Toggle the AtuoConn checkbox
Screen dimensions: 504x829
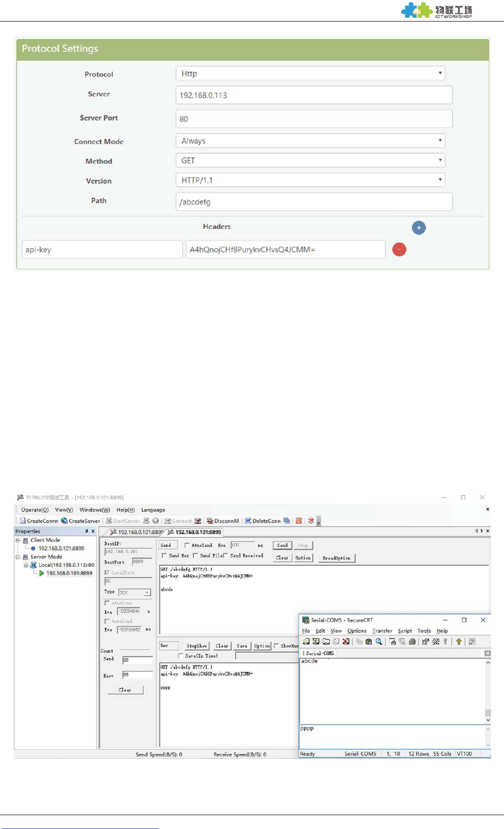(x=107, y=603)
